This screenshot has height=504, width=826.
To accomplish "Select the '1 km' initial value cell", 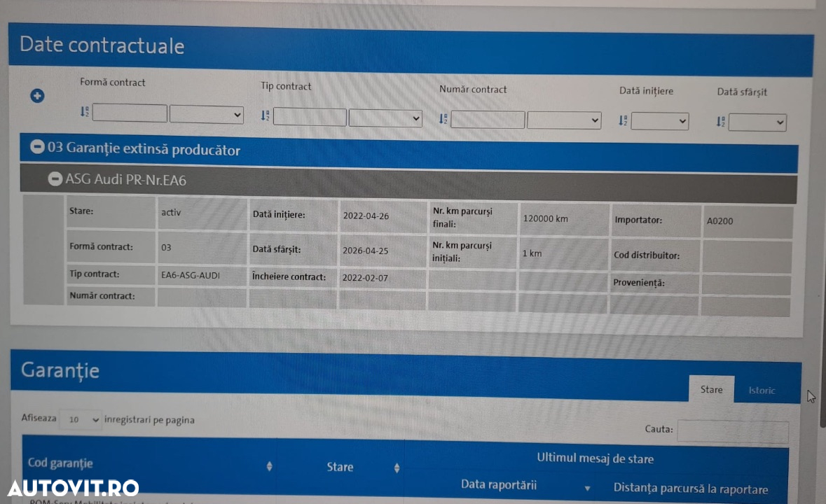I will tap(563, 253).
